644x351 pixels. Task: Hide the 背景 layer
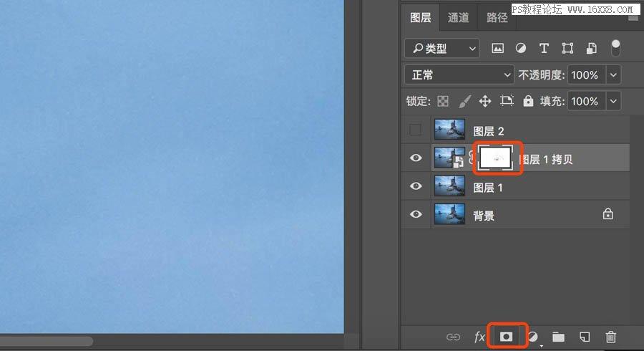[415, 214]
